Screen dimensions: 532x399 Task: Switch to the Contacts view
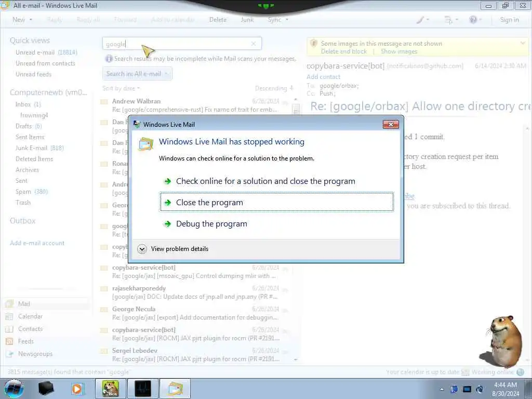(x=30, y=329)
